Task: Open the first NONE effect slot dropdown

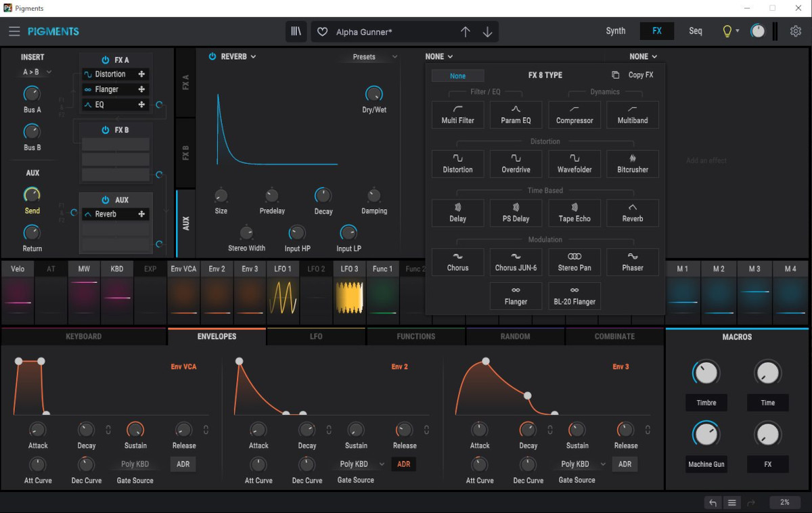Action: [439, 57]
